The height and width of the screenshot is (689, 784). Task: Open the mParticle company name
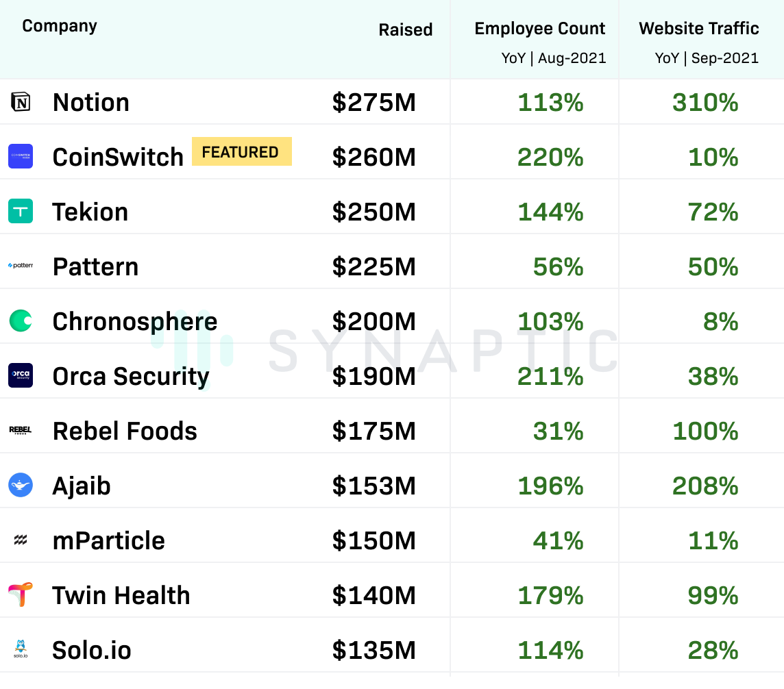pyautogui.click(x=109, y=540)
